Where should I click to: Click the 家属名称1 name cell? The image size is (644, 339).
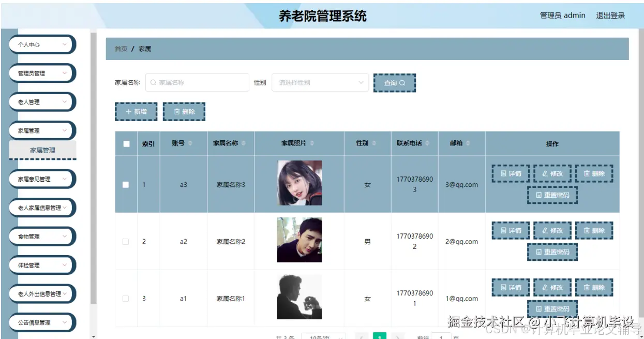click(x=231, y=299)
